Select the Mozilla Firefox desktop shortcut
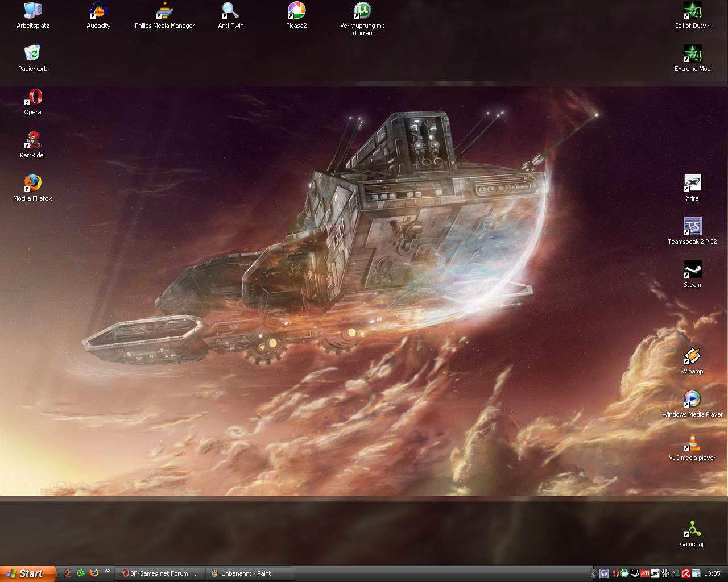This screenshot has height=582, width=728. [x=32, y=188]
